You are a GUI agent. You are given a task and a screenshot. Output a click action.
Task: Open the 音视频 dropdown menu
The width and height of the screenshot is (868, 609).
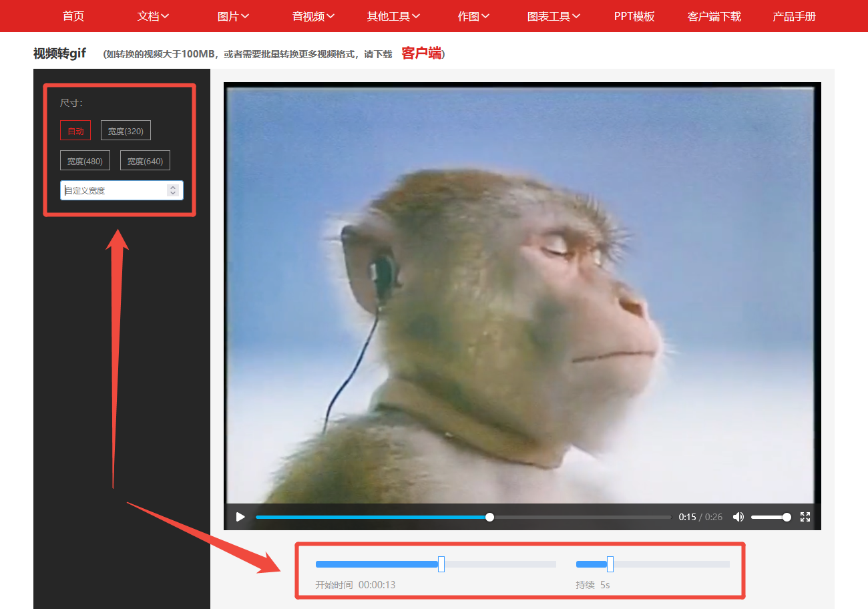coord(314,16)
